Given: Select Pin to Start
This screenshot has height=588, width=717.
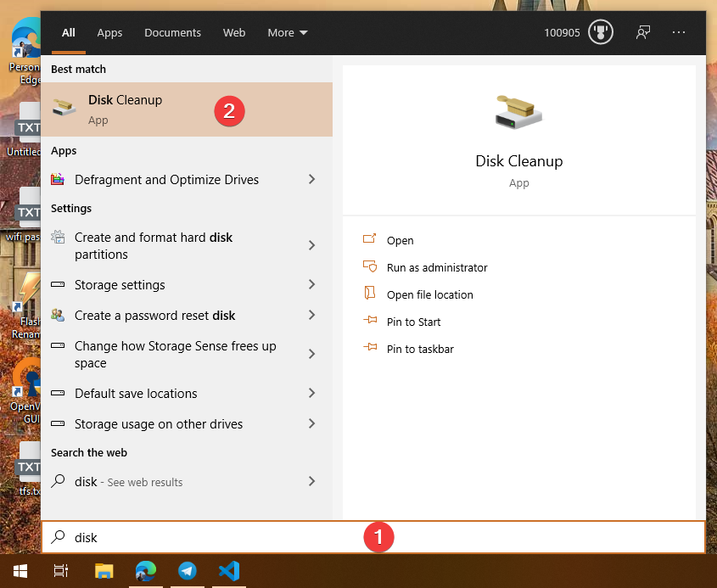Looking at the screenshot, I should click(414, 322).
